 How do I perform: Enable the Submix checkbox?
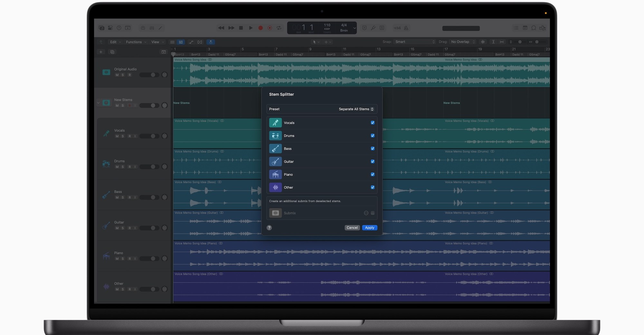click(x=373, y=213)
